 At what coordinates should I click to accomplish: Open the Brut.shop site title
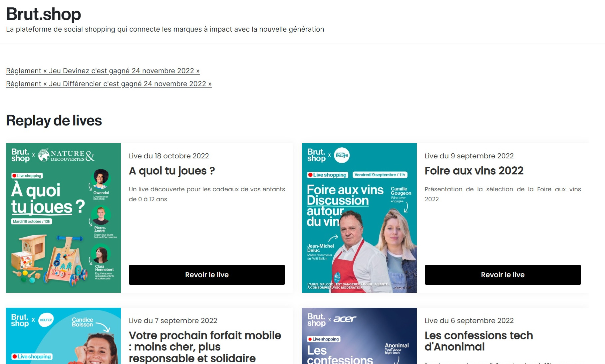pos(43,14)
